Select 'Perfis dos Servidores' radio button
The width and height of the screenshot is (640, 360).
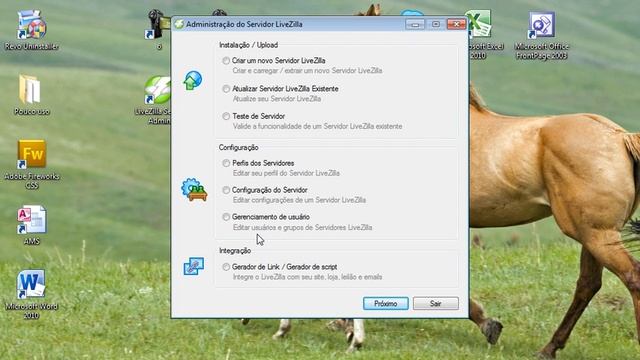[x=226, y=163]
